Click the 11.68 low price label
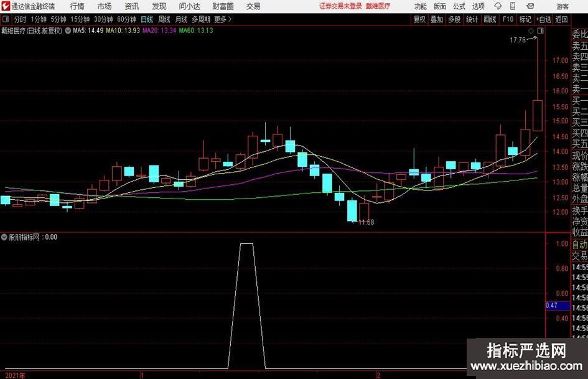588x379 pixels. [366, 222]
